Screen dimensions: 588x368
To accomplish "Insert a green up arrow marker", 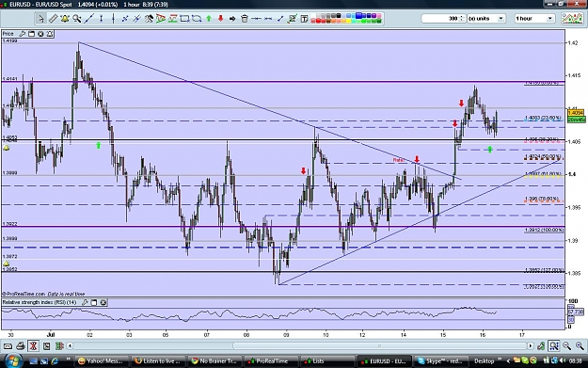I will (x=209, y=19).
